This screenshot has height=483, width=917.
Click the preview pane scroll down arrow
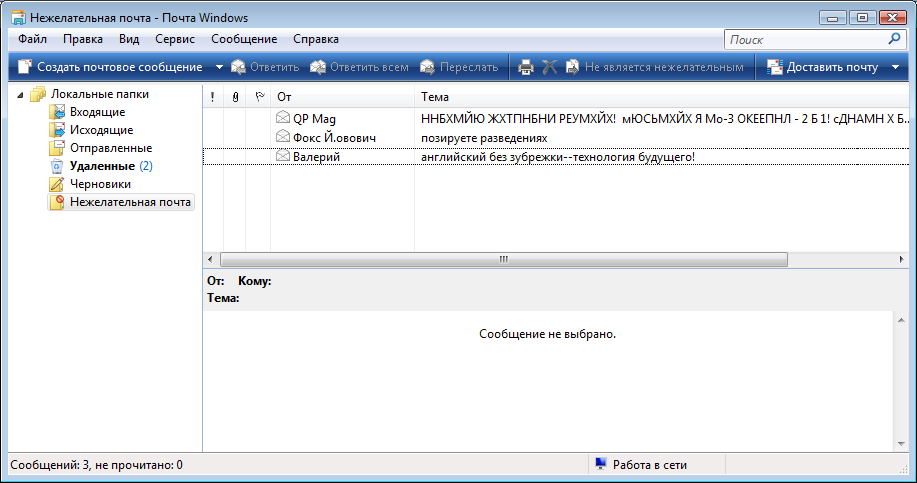pyautogui.click(x=901, y=443)
